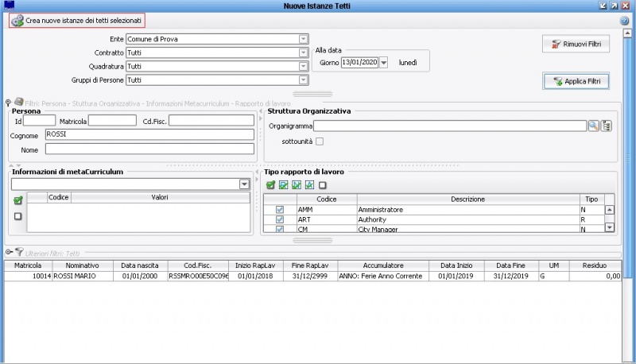Click green check icon beside metaCurriculum table
The height and width of the screenshot is (364, 636).
pyautogui.click(x=17, y=201)
